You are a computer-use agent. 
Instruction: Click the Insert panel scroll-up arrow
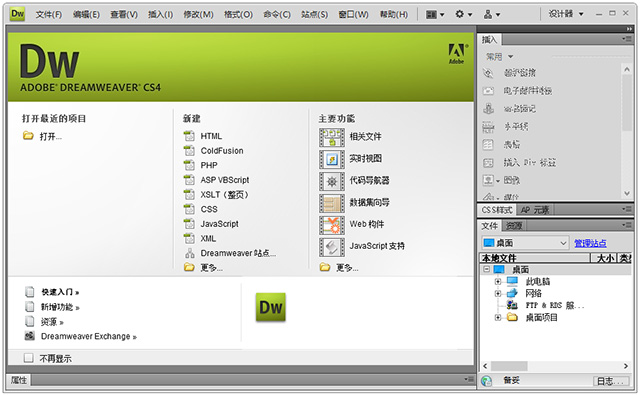[x=627, y=69]
